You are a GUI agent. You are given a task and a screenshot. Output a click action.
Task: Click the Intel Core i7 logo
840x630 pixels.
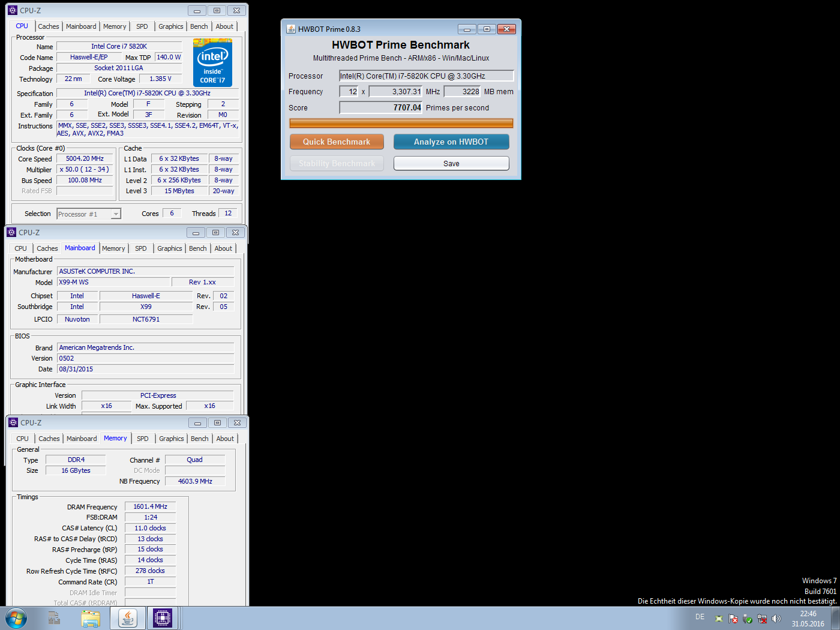click(212, 62)
